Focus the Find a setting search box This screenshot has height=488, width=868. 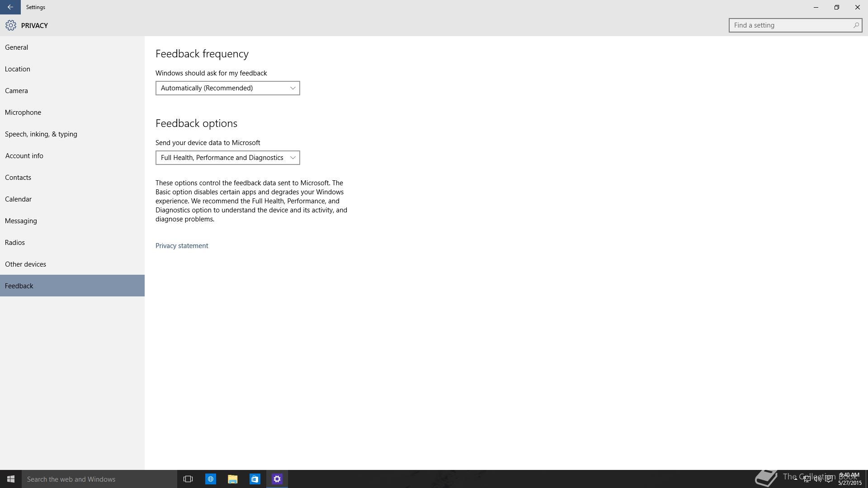click(795, 25)
